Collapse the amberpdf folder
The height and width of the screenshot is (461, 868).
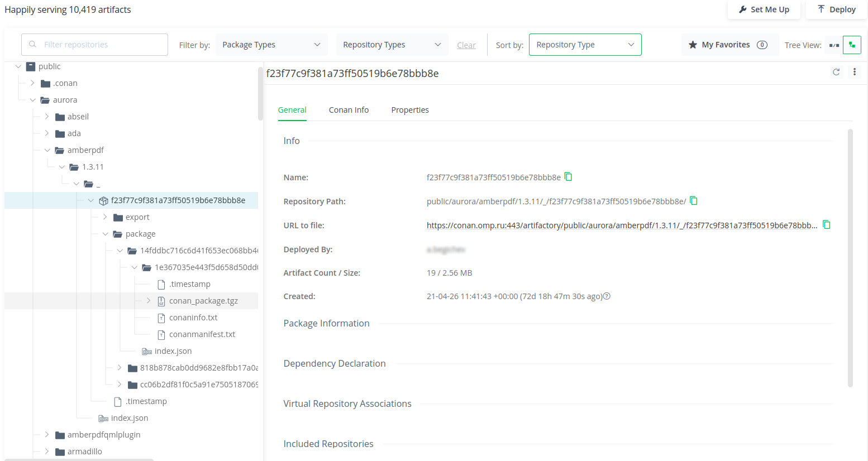pyautogui.click(x=47, y=150)
